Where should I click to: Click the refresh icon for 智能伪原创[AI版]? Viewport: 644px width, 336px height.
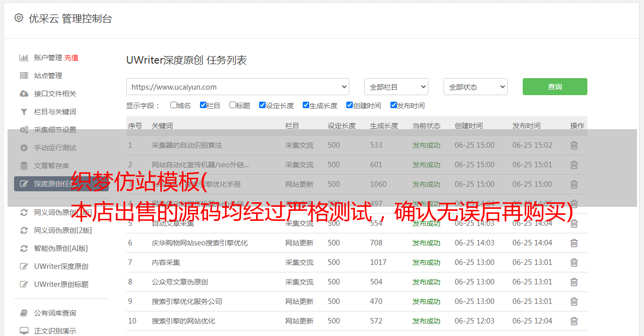(24, 248)
